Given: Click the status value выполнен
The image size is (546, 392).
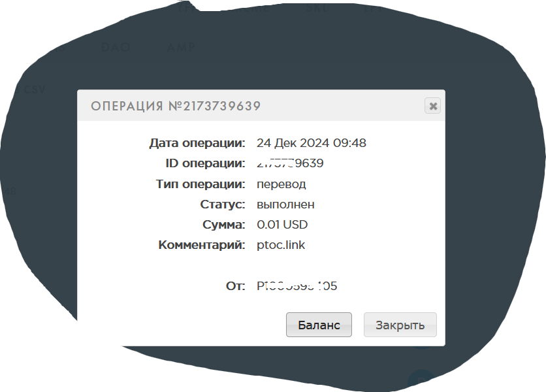Looking at the screenshot, I should tap(285, 204).
